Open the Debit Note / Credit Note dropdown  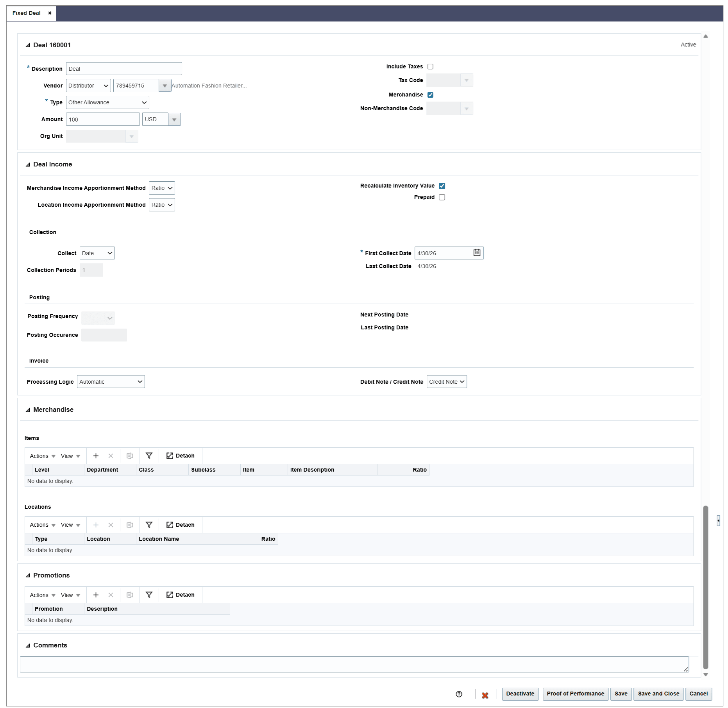coord(447,382)
